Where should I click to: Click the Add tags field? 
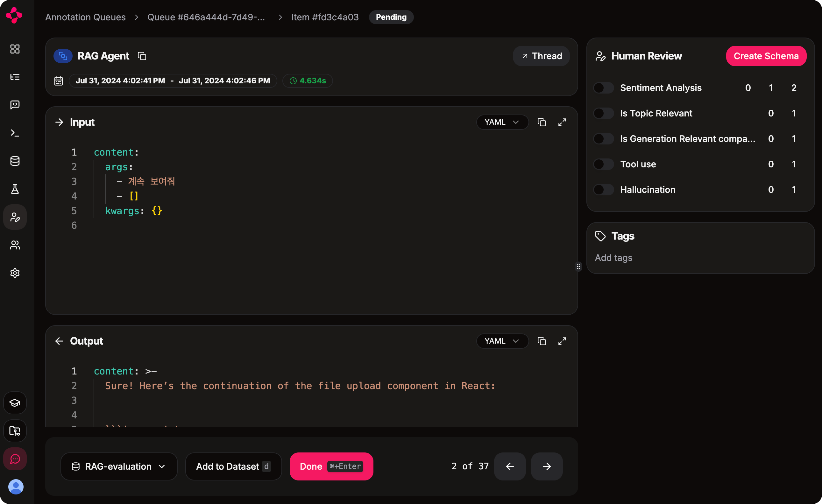pos(613,257)
